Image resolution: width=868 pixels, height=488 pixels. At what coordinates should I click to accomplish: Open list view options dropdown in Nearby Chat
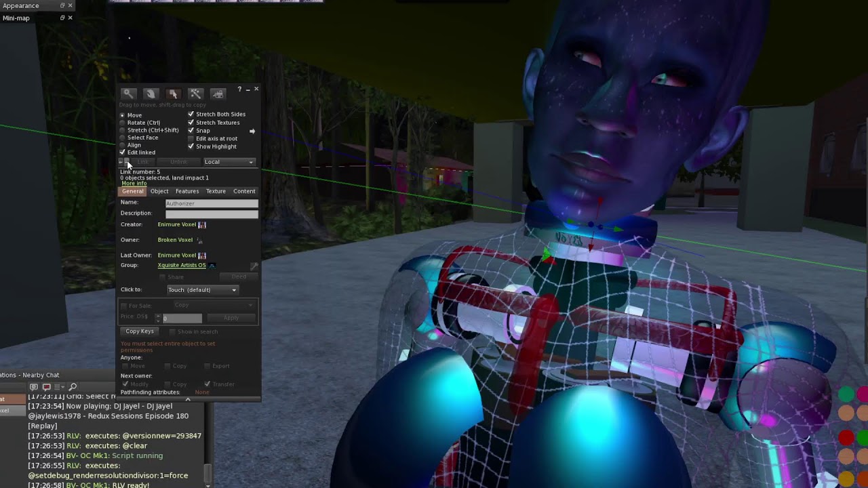(x=59, y=387)
